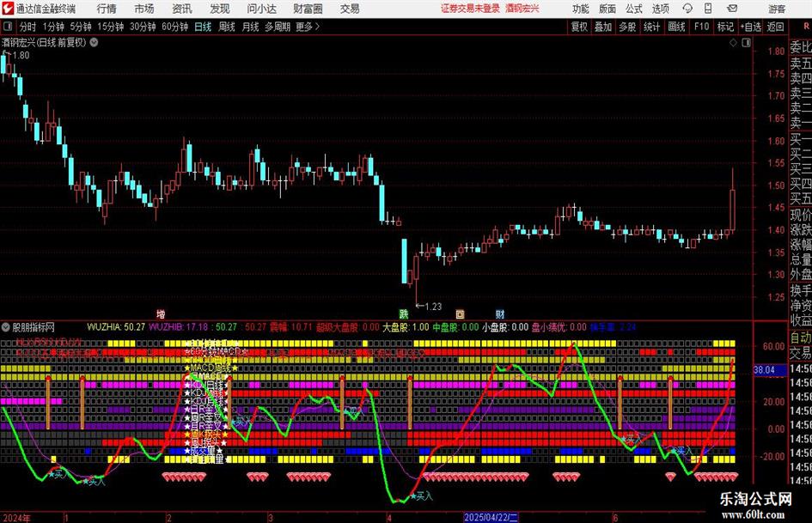Image resolution: width=812 pixels, height=523 pixels.
Task: Click the 2024年 label on time axis
Action: tap(16, 517)
